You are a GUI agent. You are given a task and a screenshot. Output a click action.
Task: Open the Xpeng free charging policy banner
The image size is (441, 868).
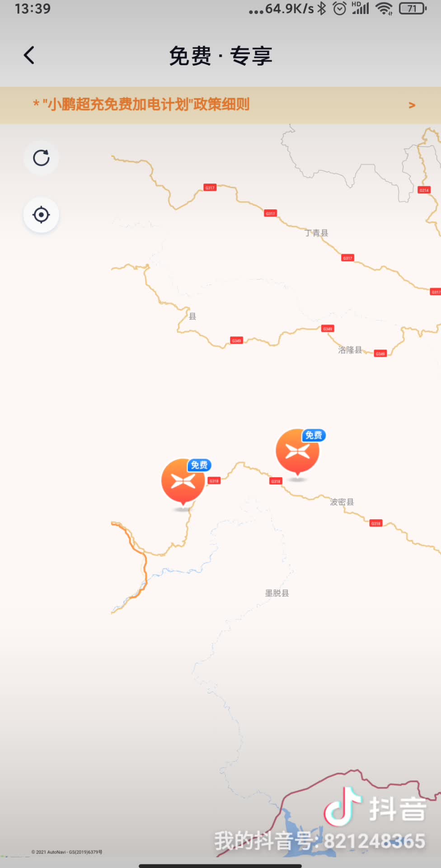click(x=220, y=105)
